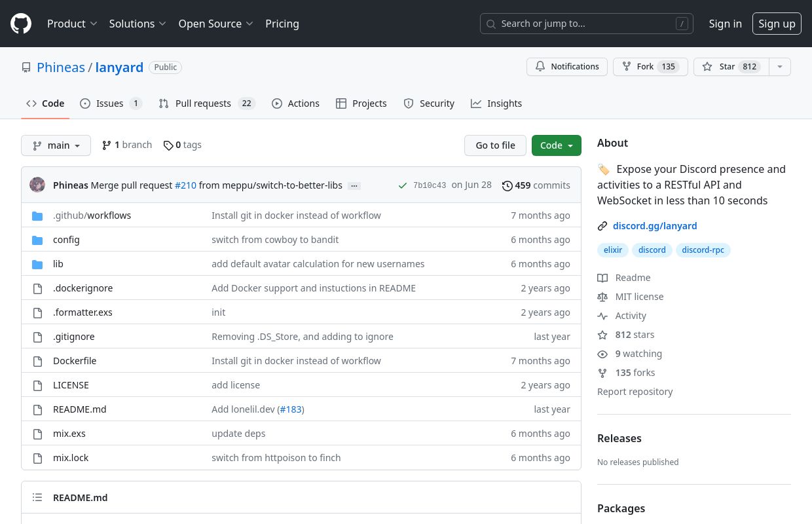Switch to the Issues tab
Screen dimensions: 812x524
[111, 103]
